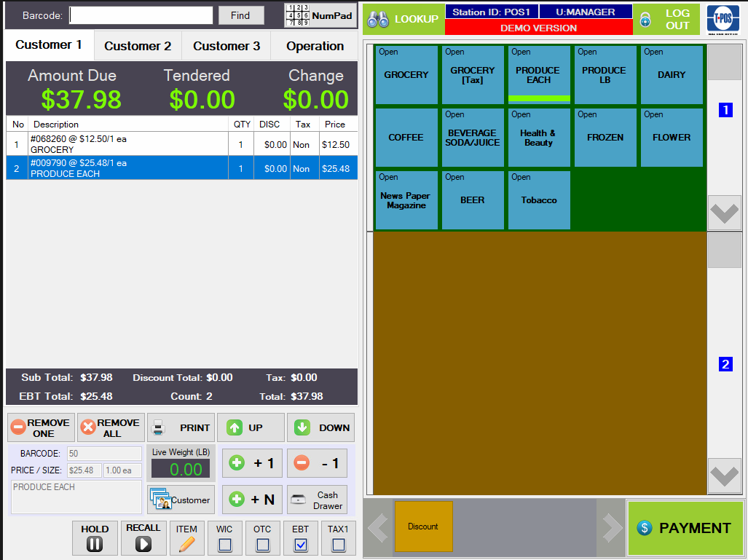This screenshot has height=560, width=748.
Task: Select the BEER department
Action: 473,200
